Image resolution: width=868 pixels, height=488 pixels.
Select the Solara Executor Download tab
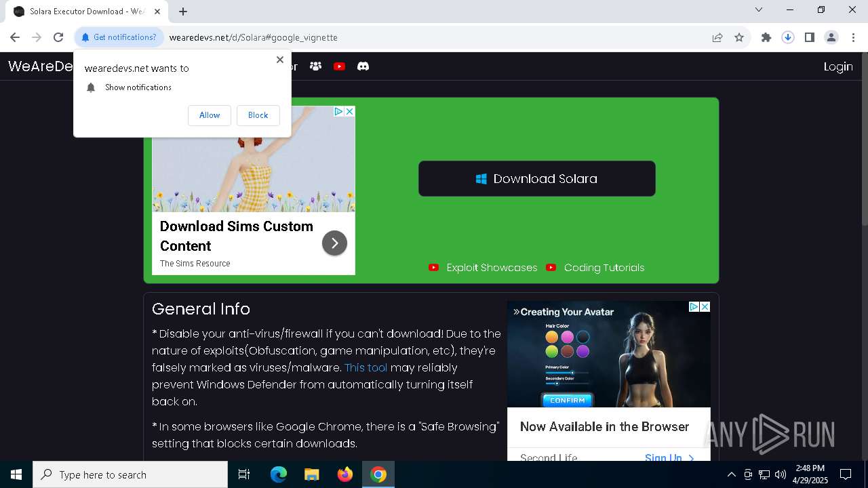(87, 12)
